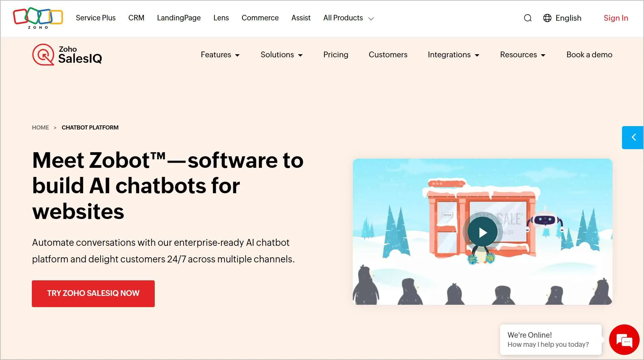This screenshot has width=644, height=360.
Task: Click the We're Online chat prompt
Action: click(x=551, y=339)
